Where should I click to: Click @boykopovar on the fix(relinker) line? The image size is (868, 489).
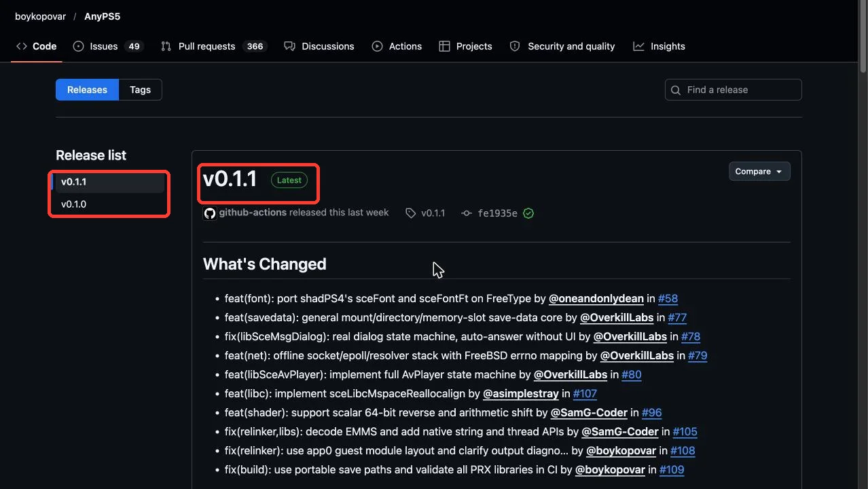pyautogui.click(x=621, y=450)
